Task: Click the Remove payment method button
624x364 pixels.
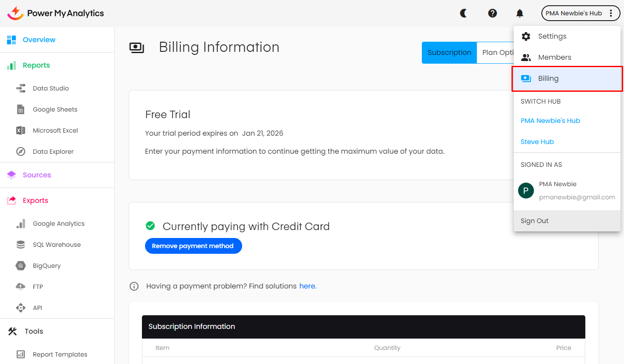Action: pyautogui.click(x=193, y=246)
